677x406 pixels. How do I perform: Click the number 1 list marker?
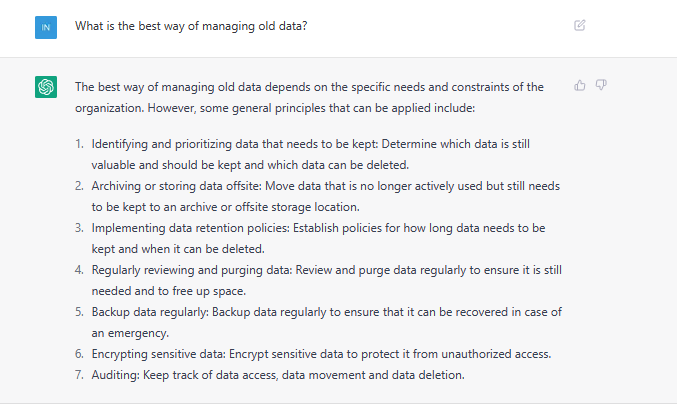click(79, 144)
